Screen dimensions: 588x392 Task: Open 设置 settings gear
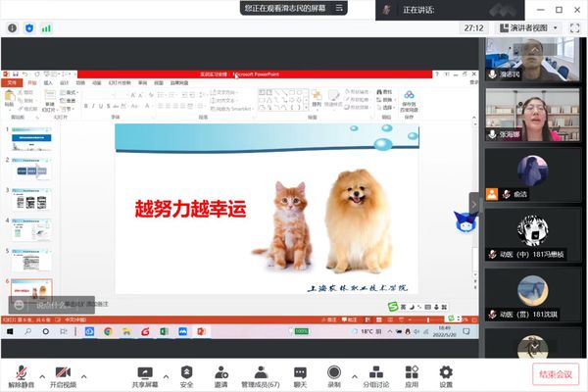(446, 375)
